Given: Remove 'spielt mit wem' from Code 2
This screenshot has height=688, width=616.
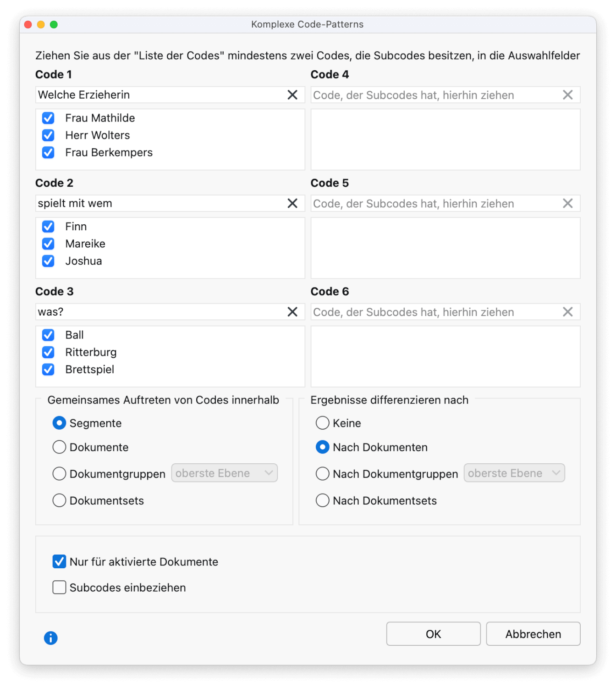Looking at the screenshot, I should point(292,204).
